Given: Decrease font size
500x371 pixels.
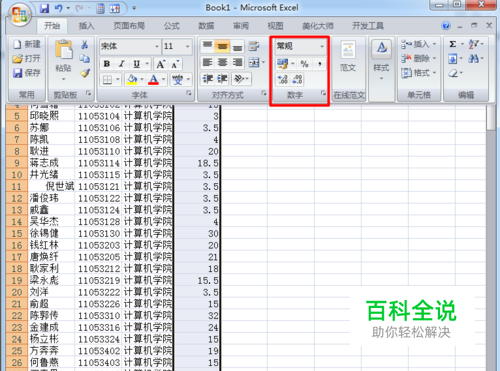Looking at the screenshot, I should [175, 64].
